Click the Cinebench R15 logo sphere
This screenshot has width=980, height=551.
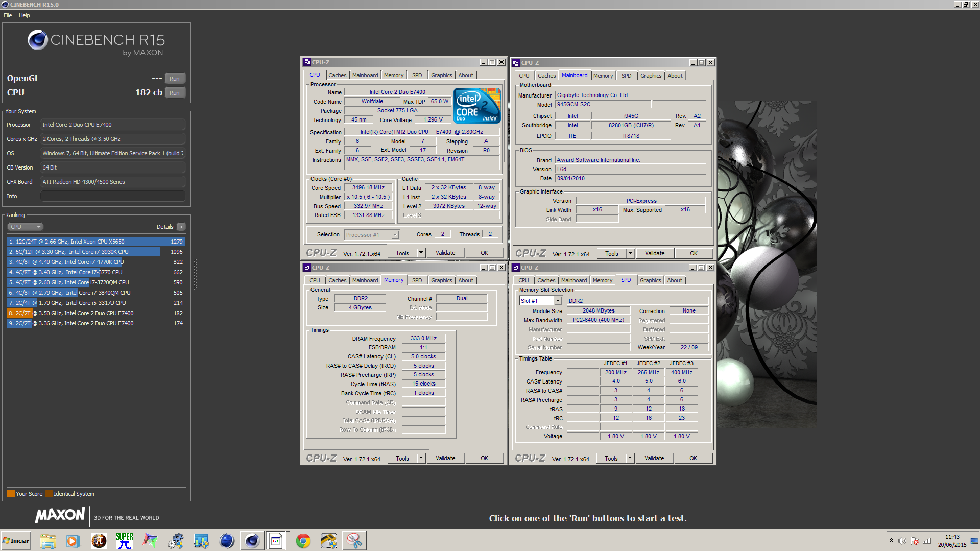click(x=38, y=40)
